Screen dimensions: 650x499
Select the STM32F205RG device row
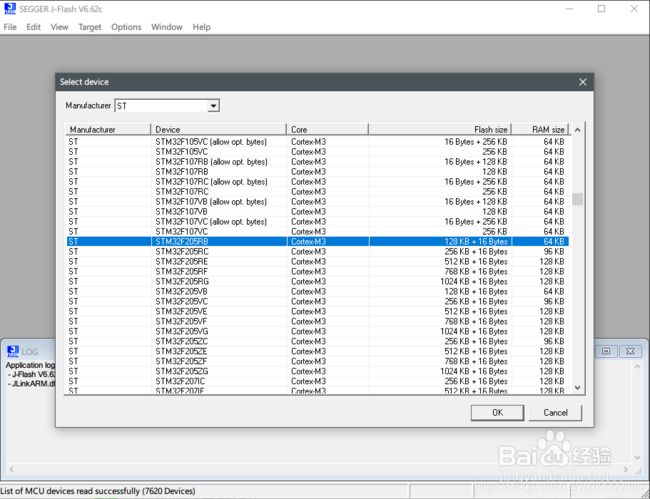[318, 281]
